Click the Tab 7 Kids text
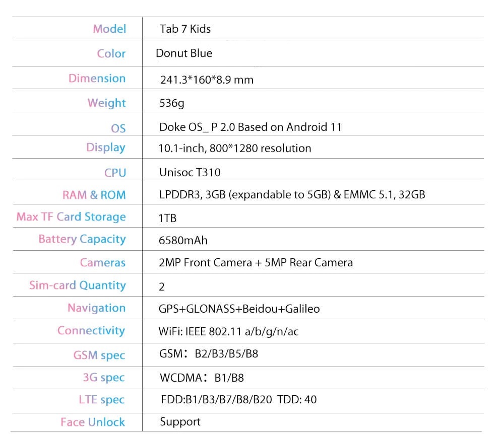 coord(185,29)
